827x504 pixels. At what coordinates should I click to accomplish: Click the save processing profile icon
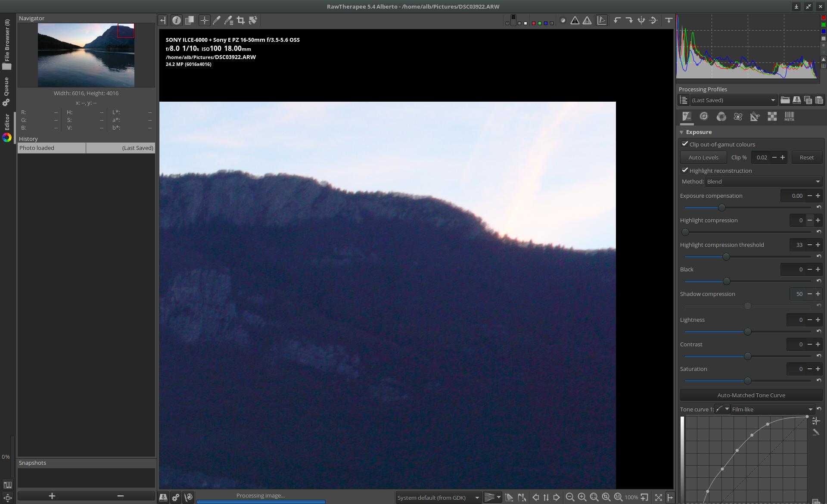[796, 100]
